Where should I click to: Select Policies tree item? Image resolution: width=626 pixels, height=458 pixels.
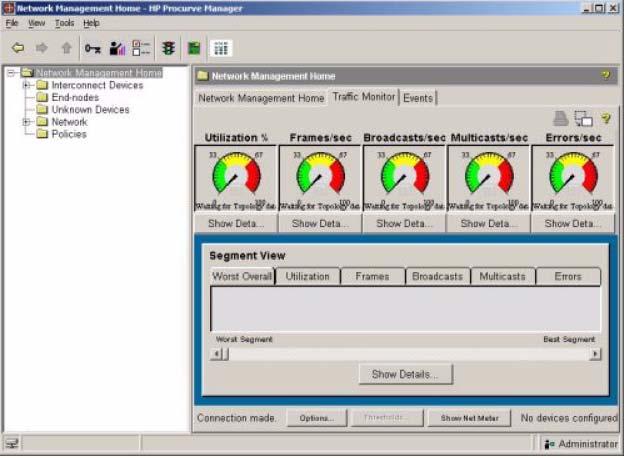[x=69, y=134]
